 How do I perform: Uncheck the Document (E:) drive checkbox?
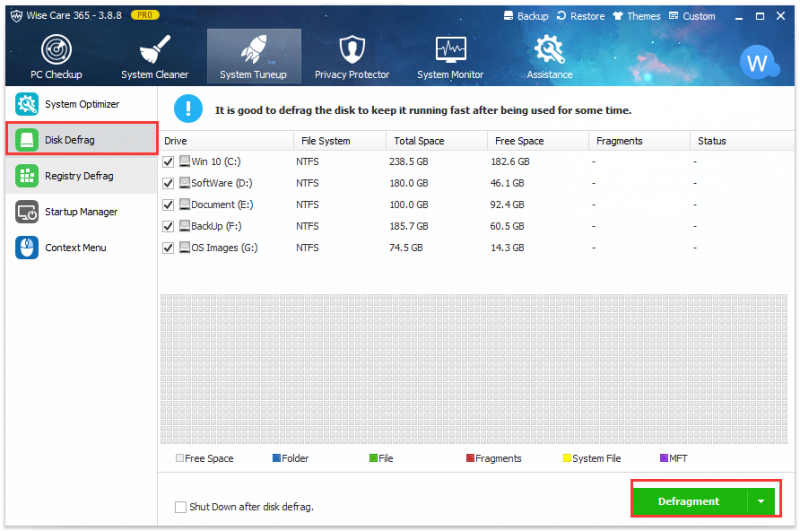coord(168,205)
